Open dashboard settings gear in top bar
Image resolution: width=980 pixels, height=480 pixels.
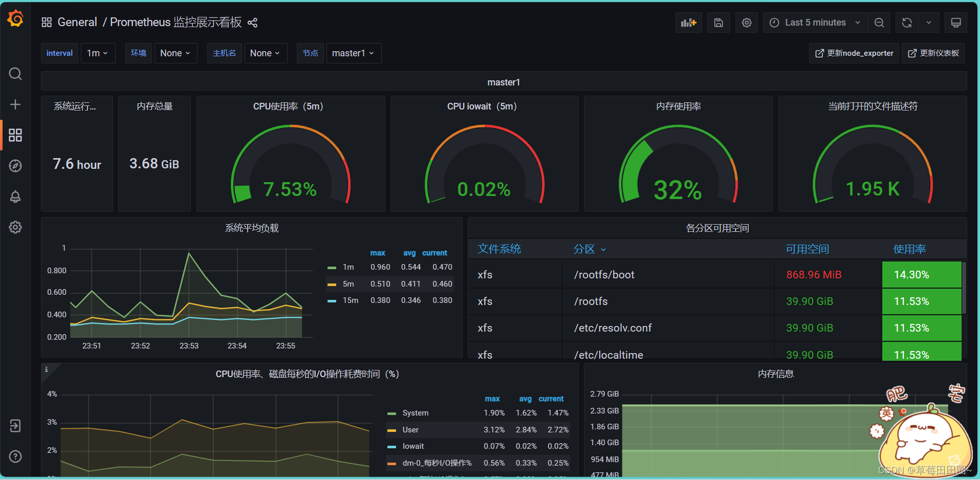pyautogui.click(x=747, y=23)
